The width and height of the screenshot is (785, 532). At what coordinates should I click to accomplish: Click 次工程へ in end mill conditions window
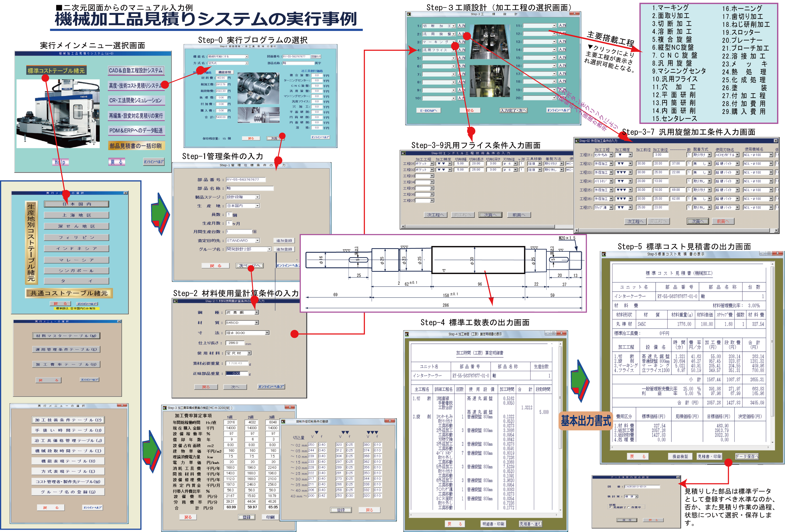436,215
